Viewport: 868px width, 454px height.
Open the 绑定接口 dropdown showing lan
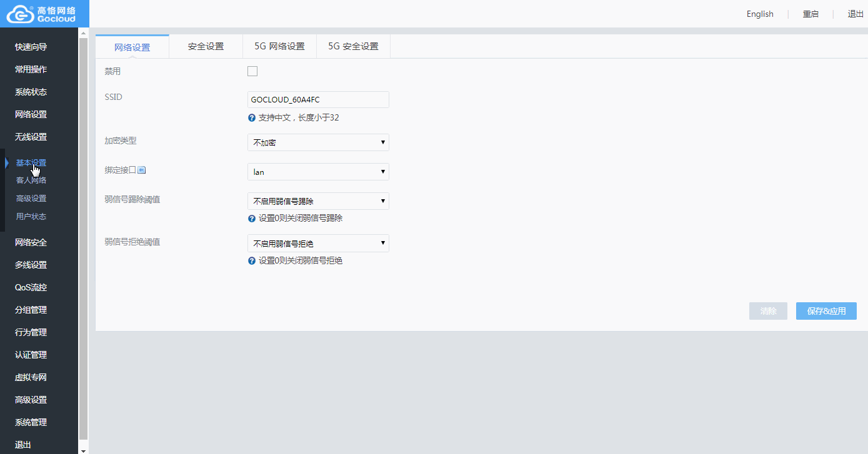pos(318,172)
